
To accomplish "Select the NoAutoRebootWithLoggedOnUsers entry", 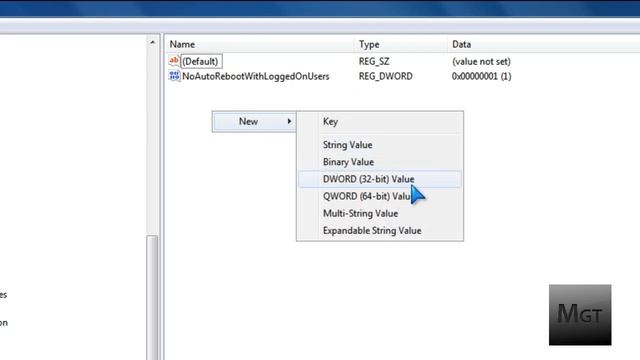I will point(256,76).
